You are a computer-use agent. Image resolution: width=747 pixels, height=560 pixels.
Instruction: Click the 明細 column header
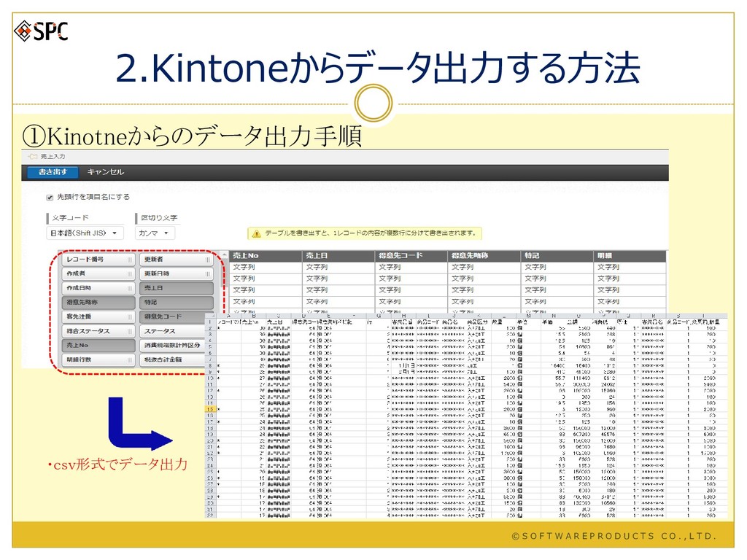point(630,256)
